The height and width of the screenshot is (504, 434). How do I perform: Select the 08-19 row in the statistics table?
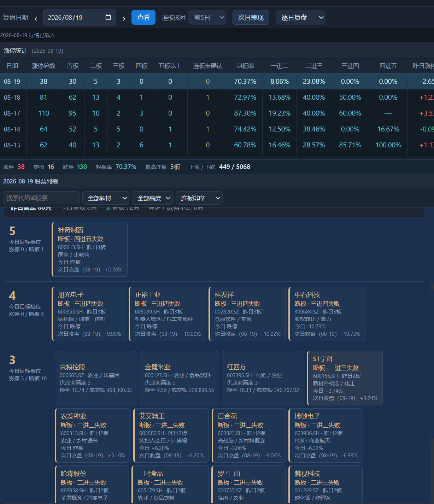click(217, 81)
